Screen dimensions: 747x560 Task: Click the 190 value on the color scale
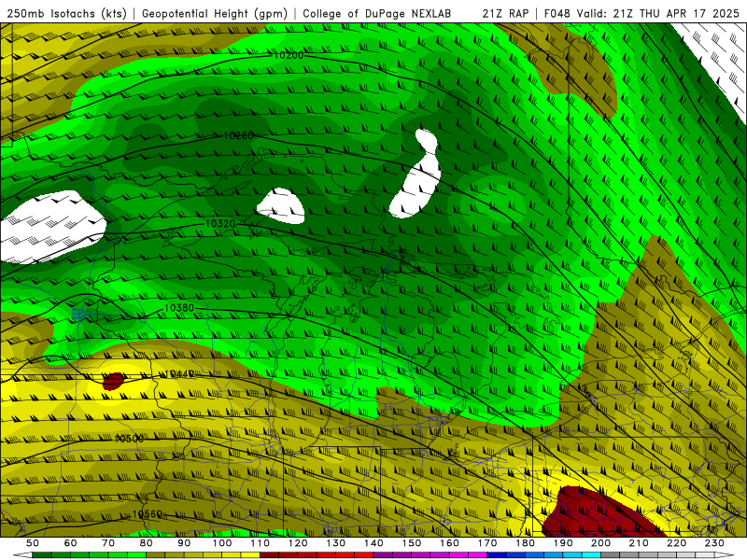[x=564, y=543]
